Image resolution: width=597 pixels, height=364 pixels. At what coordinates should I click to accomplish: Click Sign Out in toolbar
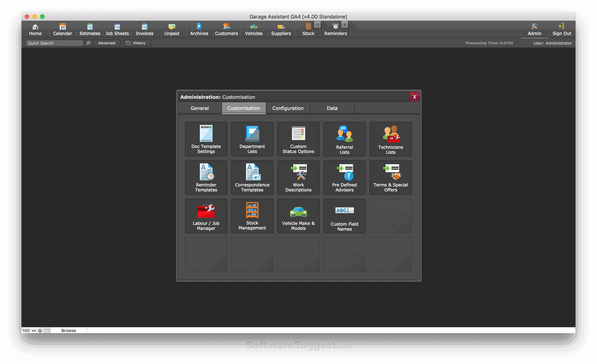[x=562, y=29]
